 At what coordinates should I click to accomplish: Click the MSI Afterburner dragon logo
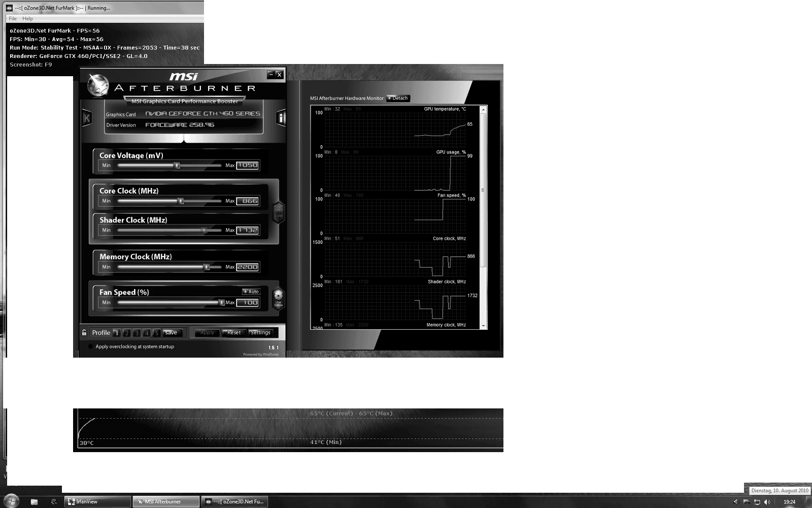coord(98,85)
